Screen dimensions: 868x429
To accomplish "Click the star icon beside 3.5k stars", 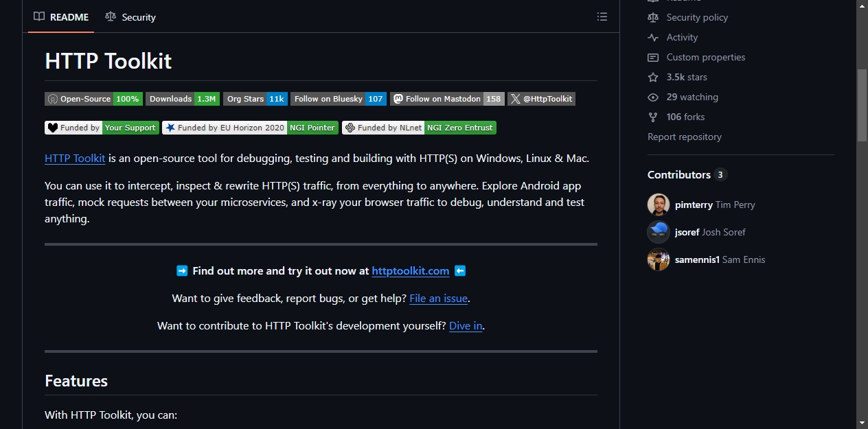I will [653, 77].
